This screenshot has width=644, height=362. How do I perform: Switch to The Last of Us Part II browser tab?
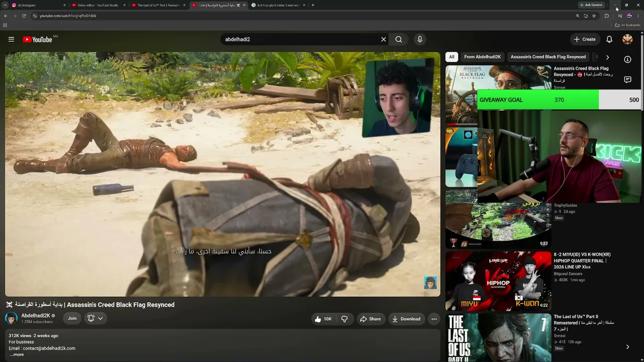[158, 5]
